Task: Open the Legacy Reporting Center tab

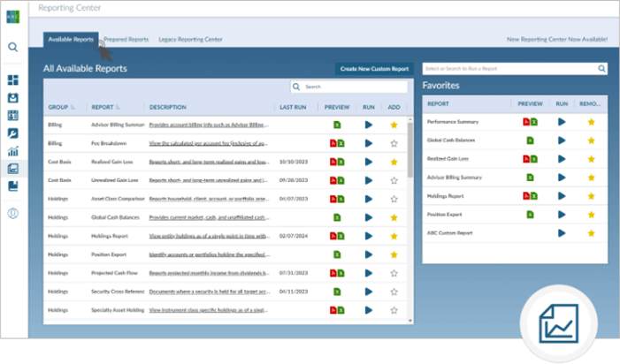Action: [x=190, y=39]
